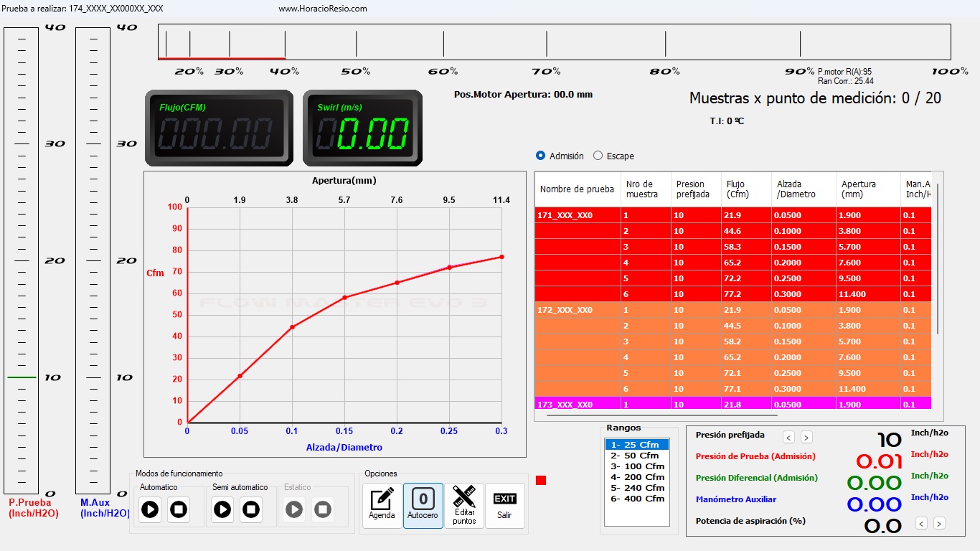Select the Escape radio button
The height and width of the screenshot is (551, 980).
[x=598, y=156]
